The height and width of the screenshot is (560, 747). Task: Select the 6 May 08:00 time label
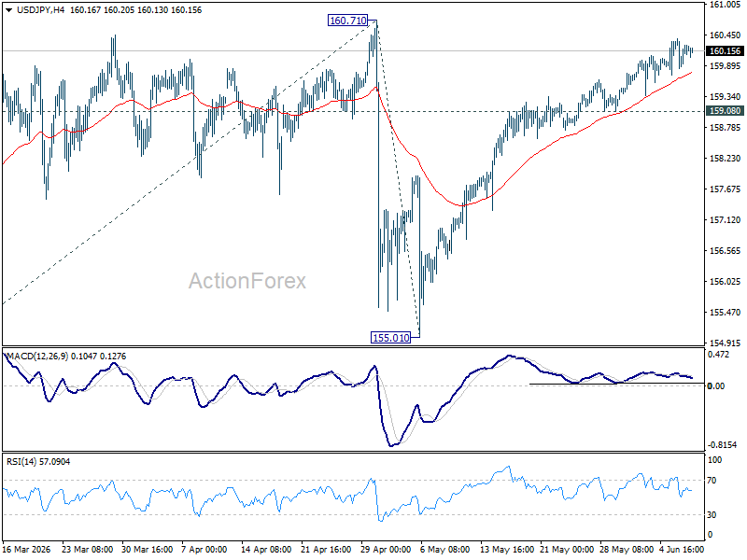click(445, 550)
